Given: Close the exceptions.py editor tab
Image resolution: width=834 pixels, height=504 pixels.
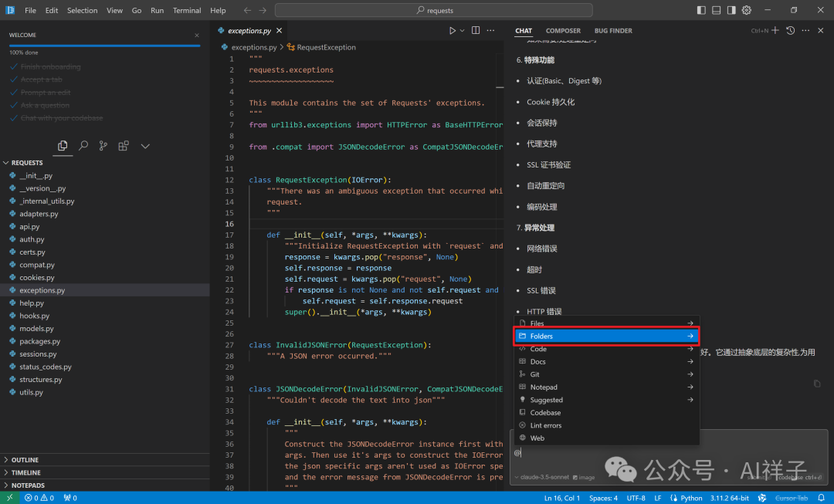Looking at the screenshot, I should coord(280,31).
